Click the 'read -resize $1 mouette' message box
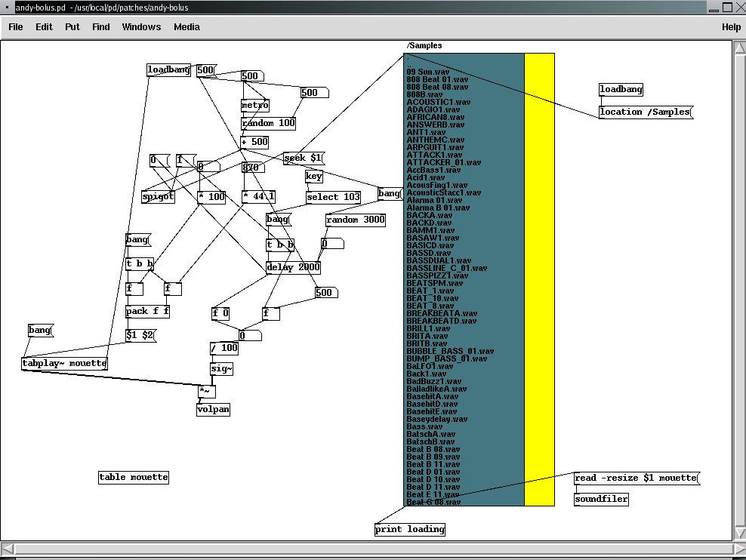Screen dimensions: 746x560 pyautogui.click(x=637, y=478)
